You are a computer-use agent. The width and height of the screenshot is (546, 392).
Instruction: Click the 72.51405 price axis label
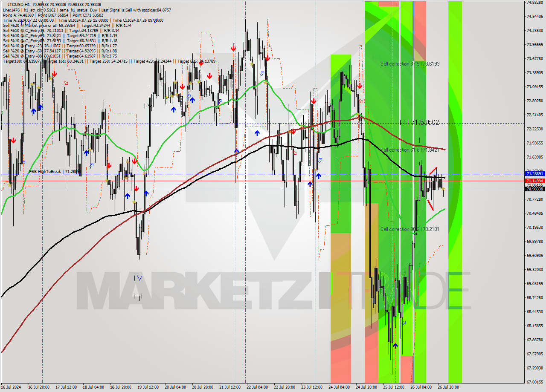[534, 115]
